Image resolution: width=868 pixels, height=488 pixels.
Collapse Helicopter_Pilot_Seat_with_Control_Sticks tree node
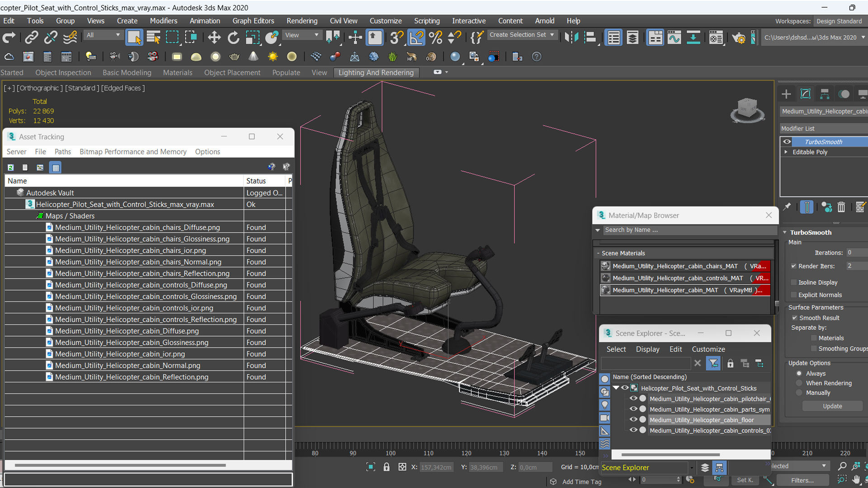click(616, 388)
